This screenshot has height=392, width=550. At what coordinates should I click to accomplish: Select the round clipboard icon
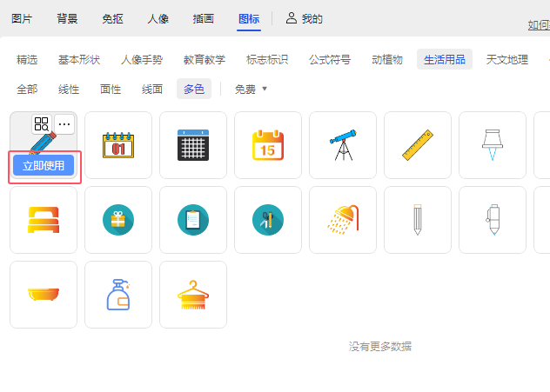[193, 220]
